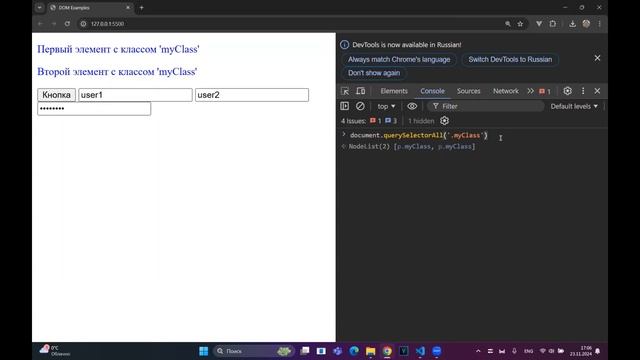Select the inspect element picker icon
This screenshot has width=640, height=360.
point(345,91)
